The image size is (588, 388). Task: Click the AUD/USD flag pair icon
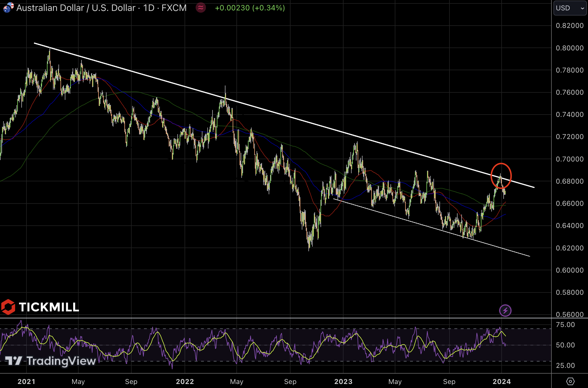click(x=8, y=7)
